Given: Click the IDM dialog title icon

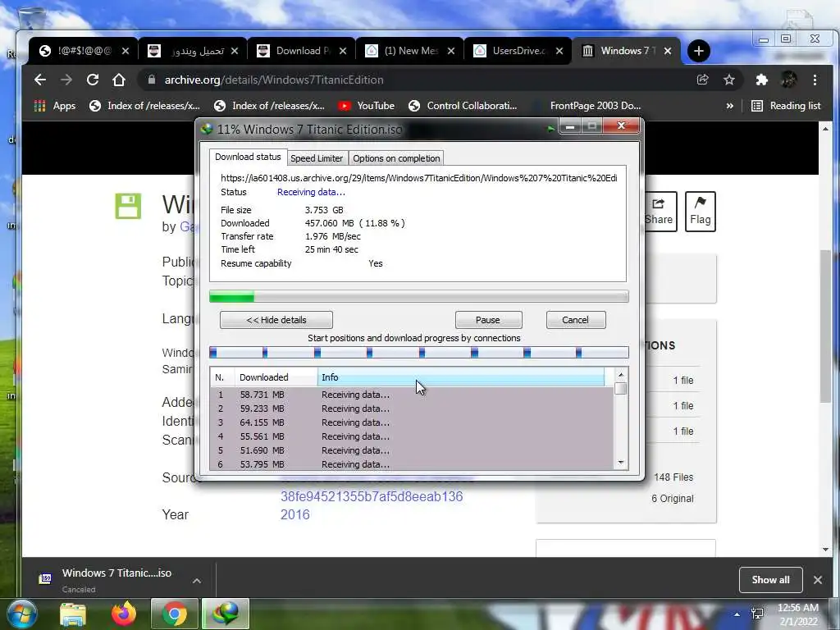Looking at the screenshot, I should click(x=207, y=129).
